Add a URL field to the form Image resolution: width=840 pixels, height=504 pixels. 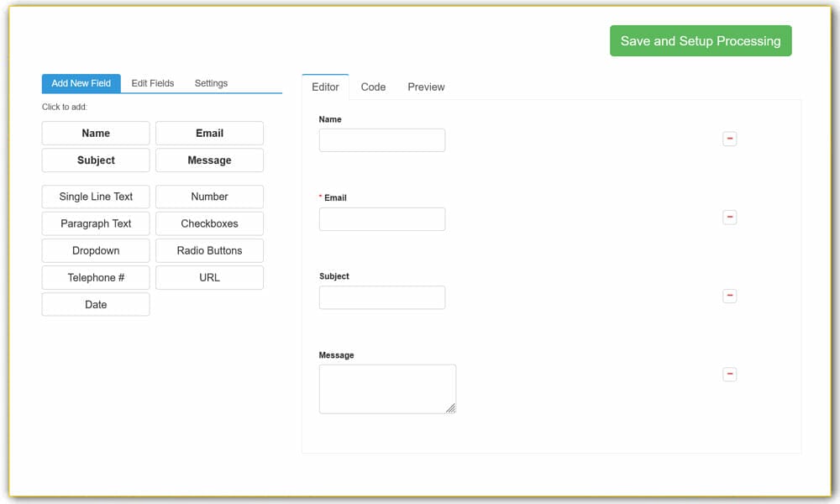coord(209,277)
